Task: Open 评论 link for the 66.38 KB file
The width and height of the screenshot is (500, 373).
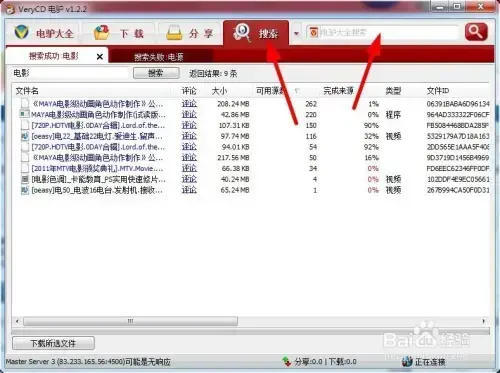Action: pyautogui.click(x=189, y=168)
